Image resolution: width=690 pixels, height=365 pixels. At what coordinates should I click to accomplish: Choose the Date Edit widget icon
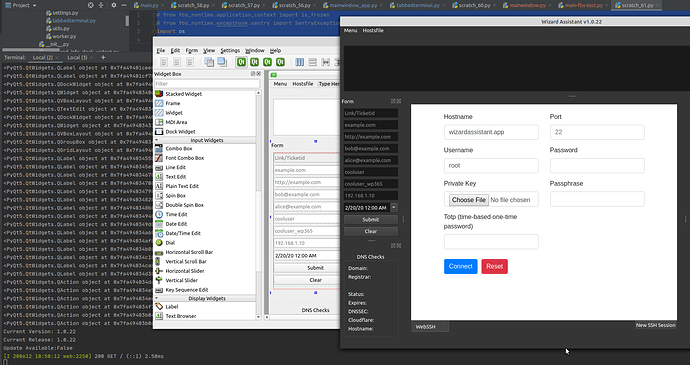159,224
